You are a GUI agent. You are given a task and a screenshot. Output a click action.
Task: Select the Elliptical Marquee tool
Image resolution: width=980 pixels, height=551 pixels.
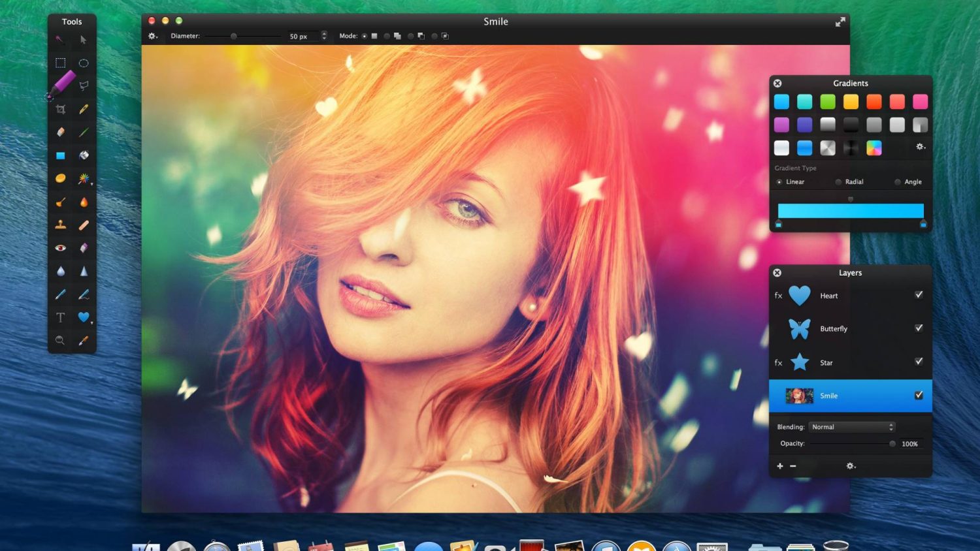tap(84, 63)
